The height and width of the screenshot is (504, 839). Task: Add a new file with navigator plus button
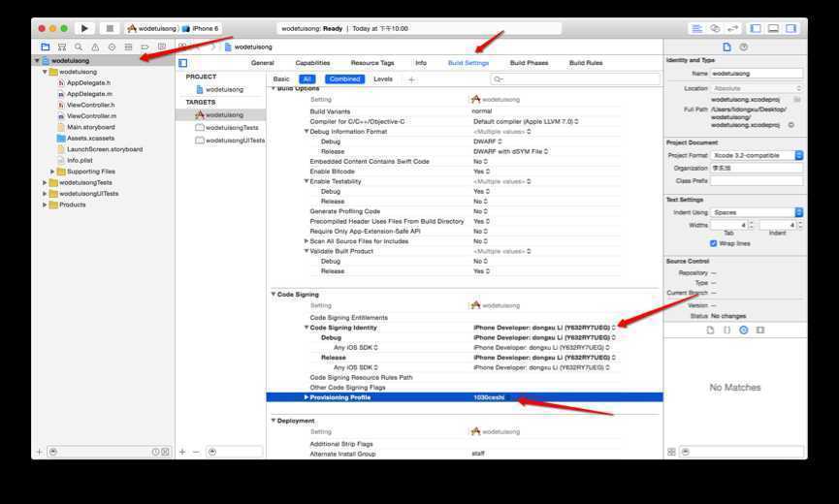tap(39, 453)
